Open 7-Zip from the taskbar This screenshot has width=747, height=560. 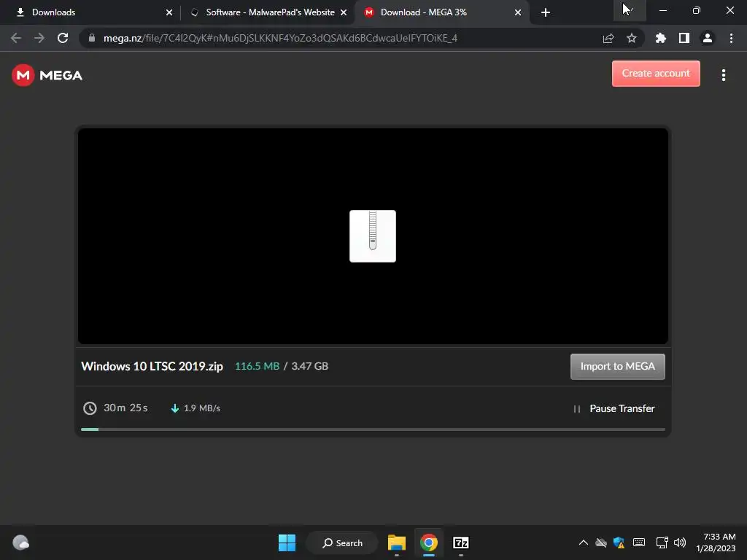461,542
